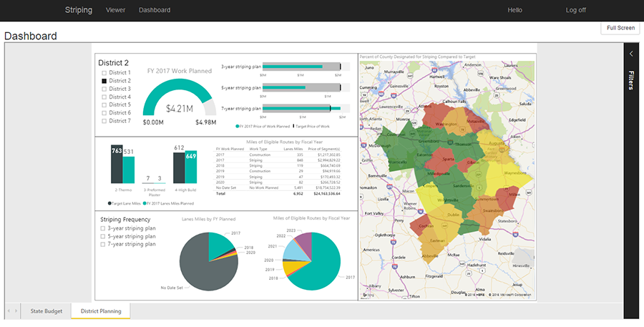Go to next report page arrow
The width and height of the screenshot is (644, 327).
(x=16, y=311)
